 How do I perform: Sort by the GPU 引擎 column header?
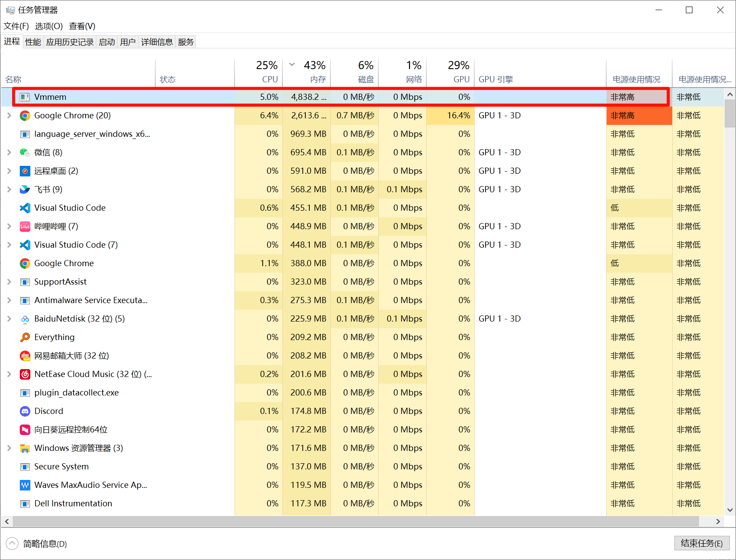point(540,73)
